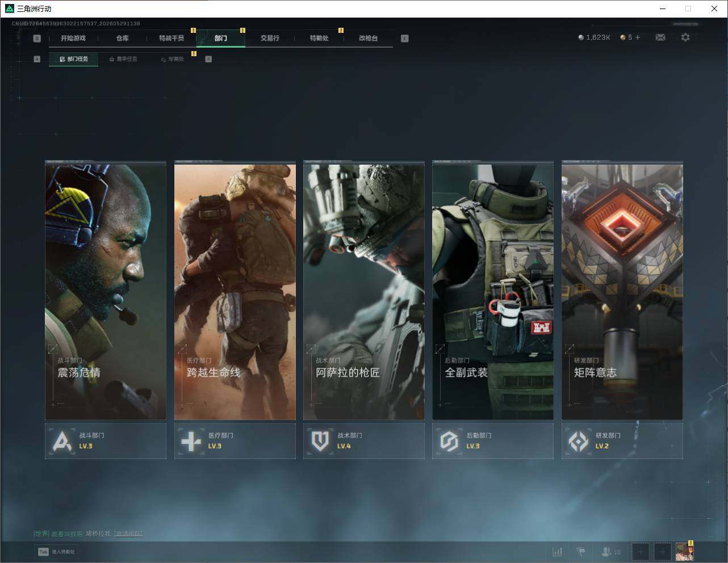Click the 后勤部门 LV.3 level panel
This screenshot has height=563, width=728.
[x=493, y=441]
